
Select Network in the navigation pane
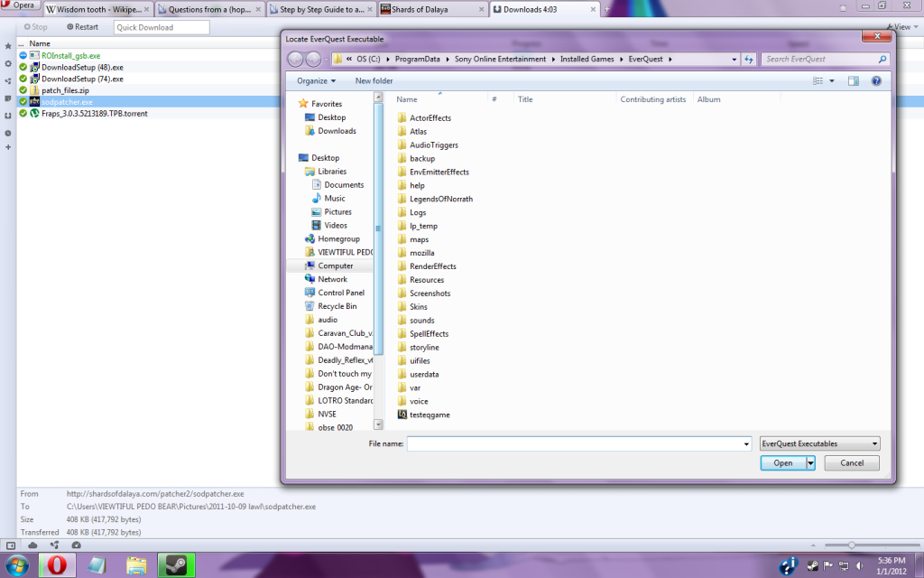[332, 279]
